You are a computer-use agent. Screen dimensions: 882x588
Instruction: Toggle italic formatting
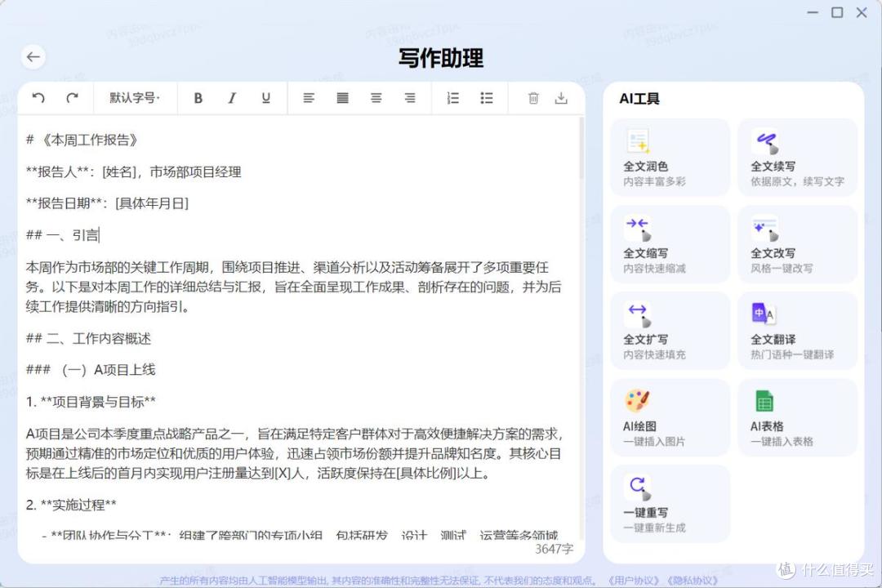pos(232,98)
